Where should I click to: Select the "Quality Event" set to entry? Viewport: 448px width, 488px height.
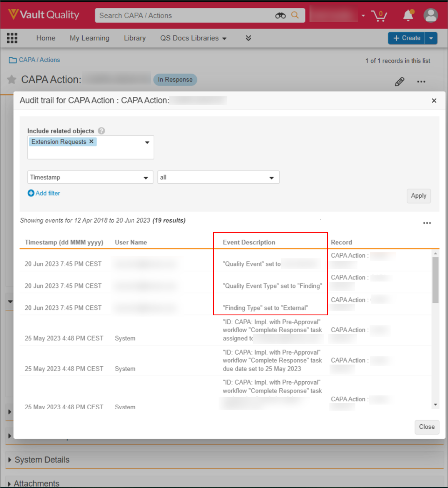[252, 264]
